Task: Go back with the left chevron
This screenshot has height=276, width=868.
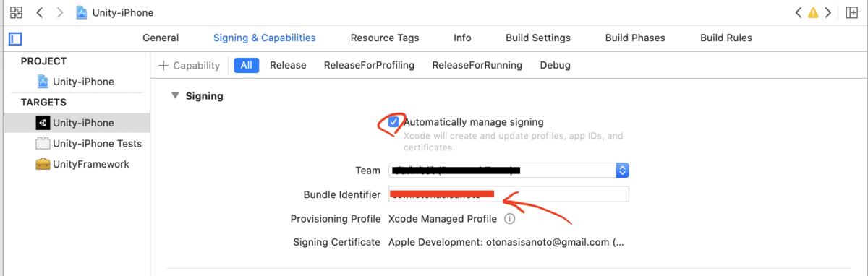Action: [40, 12]
